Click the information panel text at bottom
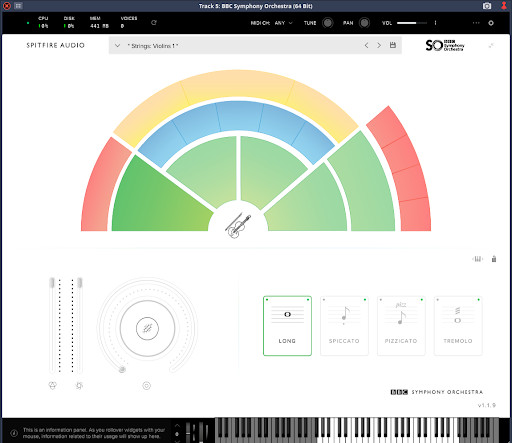Viewport: 512px width, 443px height. pos(94,433)
